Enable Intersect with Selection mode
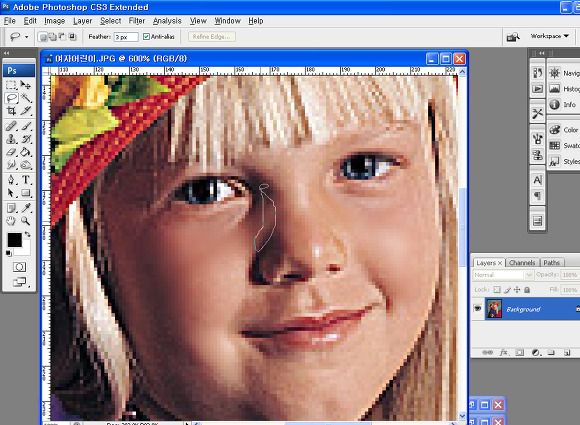This screenshot has height=425, width=580. point(72,37)
